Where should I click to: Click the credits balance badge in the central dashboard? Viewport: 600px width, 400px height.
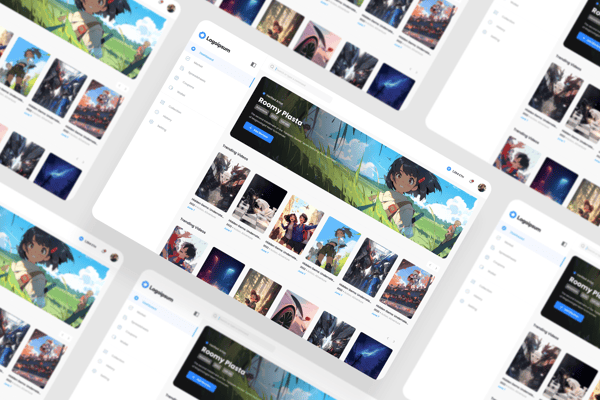coord(455,172)
